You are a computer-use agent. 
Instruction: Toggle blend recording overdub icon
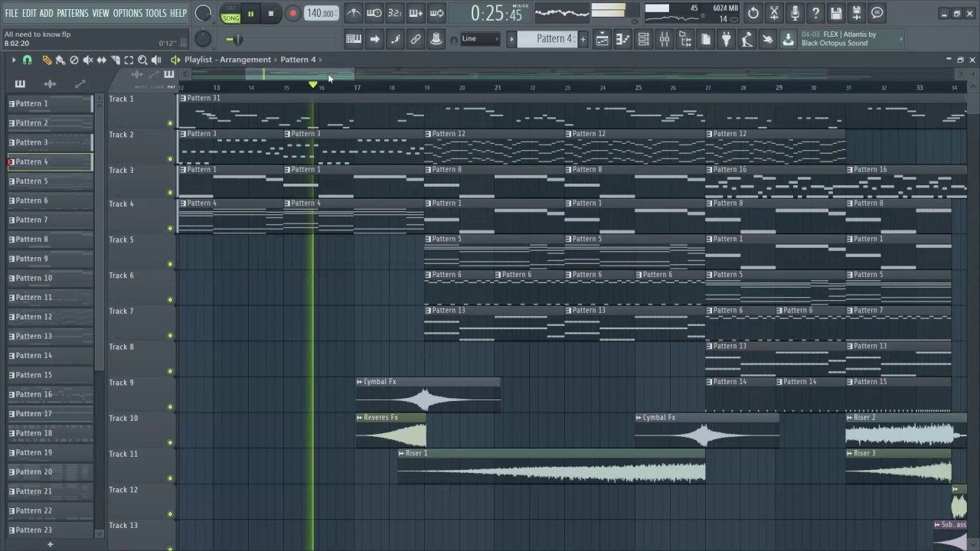click(x=416, y=13)
